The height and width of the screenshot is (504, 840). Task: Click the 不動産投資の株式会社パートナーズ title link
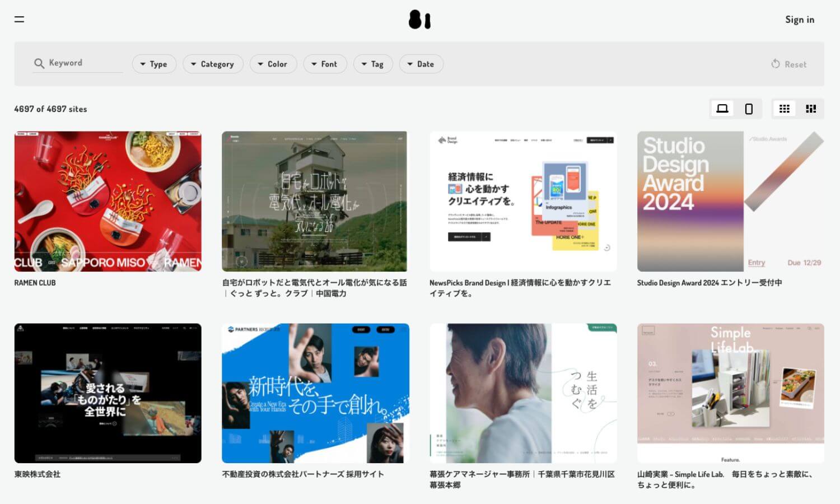coord(303,474)
